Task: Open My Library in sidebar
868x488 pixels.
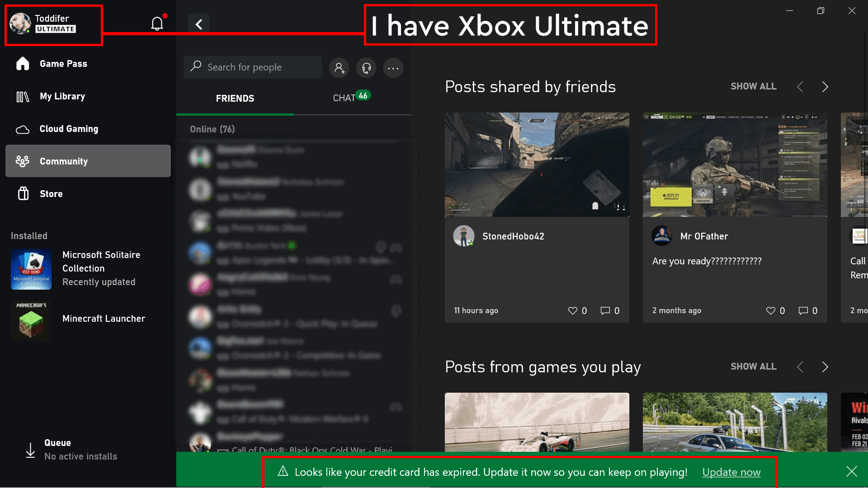Action: tap(88, 96)
